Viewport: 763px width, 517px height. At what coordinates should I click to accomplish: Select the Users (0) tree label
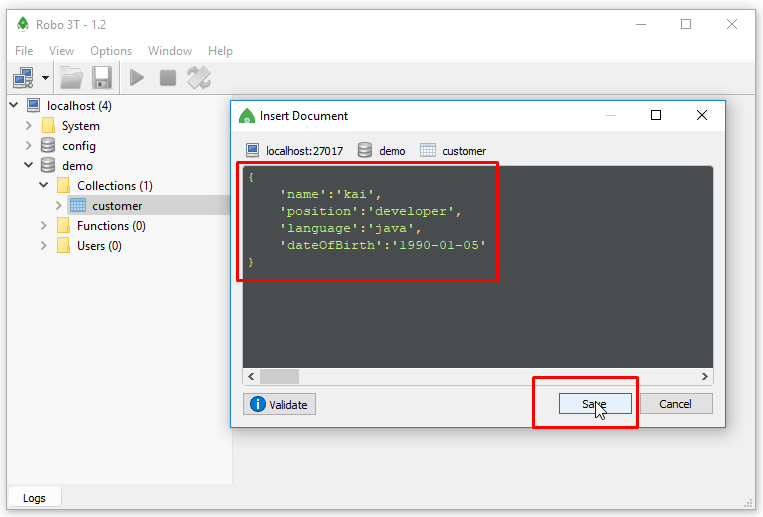(x=99, y=246)
